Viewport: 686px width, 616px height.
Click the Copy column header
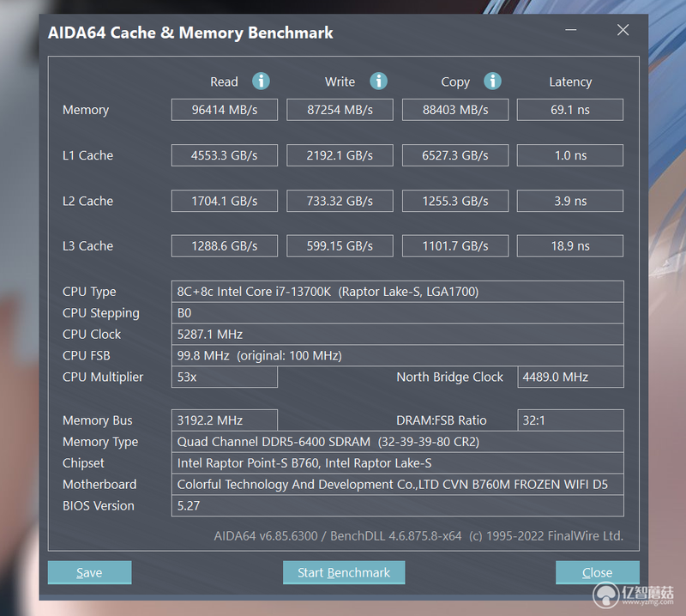pos(455,82)
